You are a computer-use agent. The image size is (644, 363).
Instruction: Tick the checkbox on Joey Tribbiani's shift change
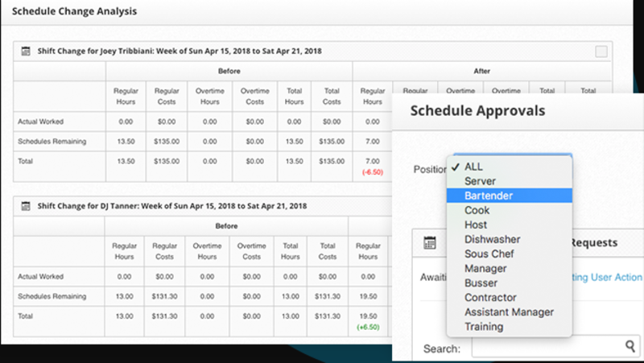(x=601, y=52)
